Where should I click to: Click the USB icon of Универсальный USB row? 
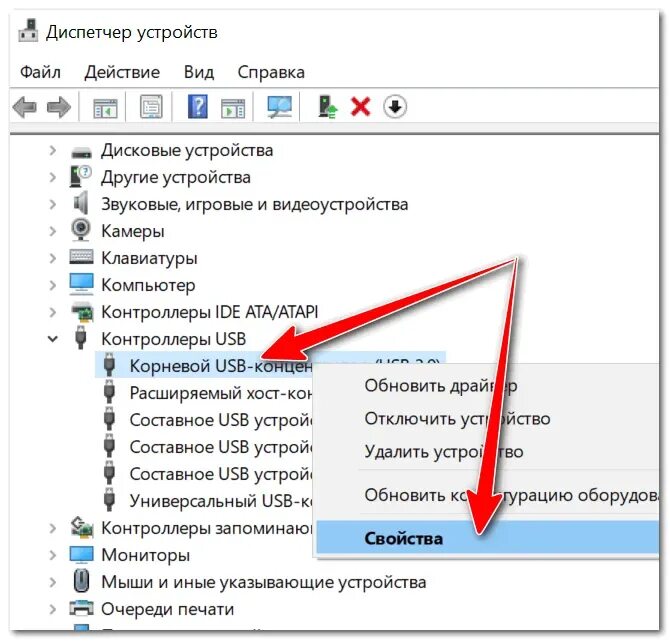pos(109,500)
